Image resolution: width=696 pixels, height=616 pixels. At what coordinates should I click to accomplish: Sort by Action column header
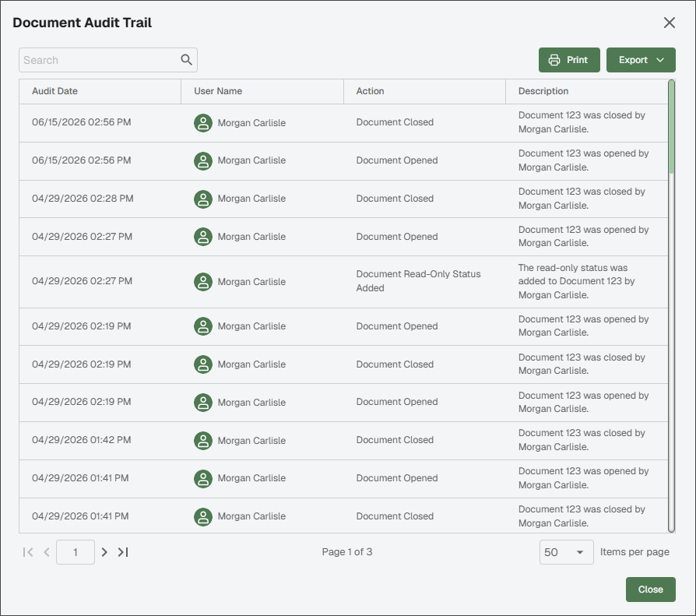pos(424,91)
